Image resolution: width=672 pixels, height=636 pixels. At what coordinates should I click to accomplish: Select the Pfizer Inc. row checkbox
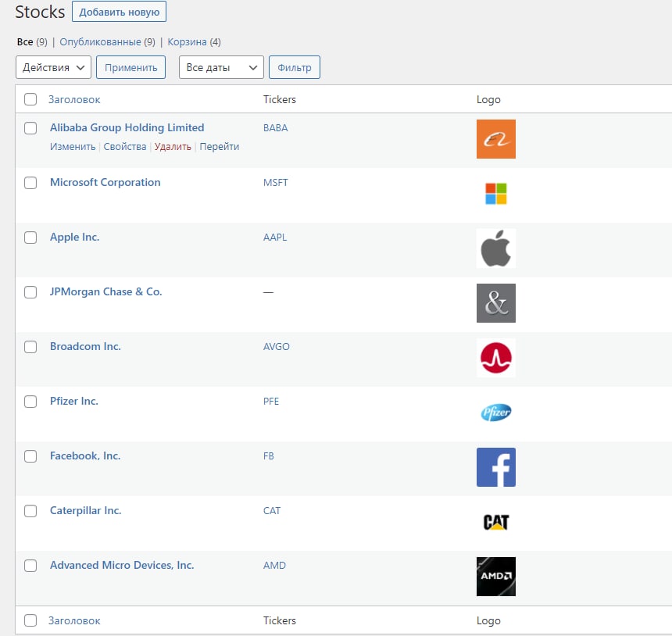click(30, 402)
